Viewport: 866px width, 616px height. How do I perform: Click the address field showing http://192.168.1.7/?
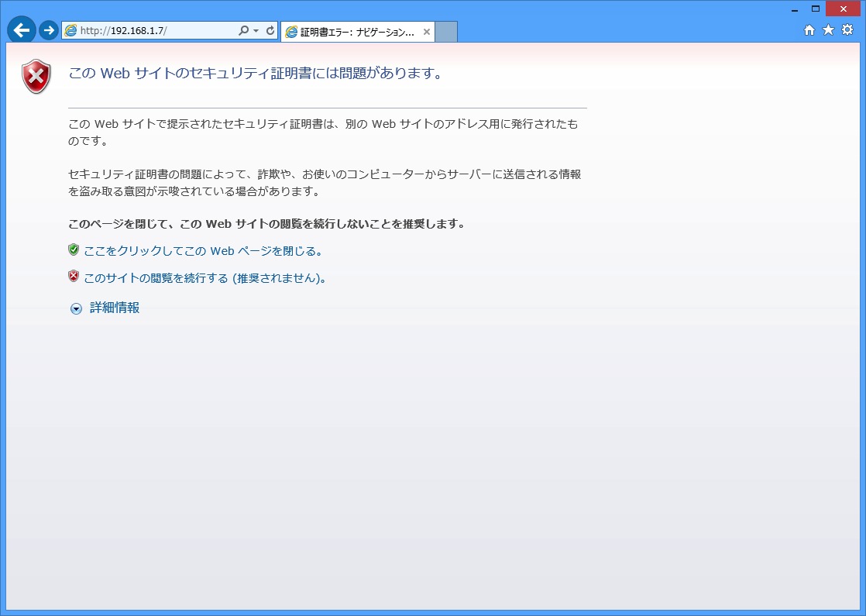[155, 31]
